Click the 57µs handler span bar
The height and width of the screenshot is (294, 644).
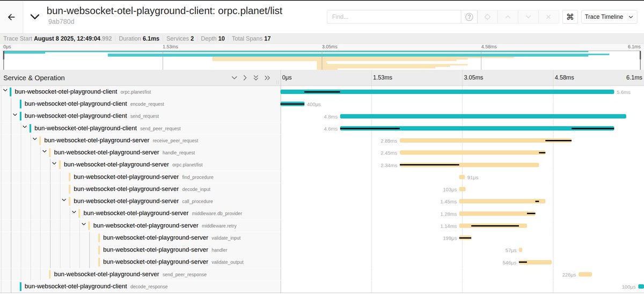[521, 250]
